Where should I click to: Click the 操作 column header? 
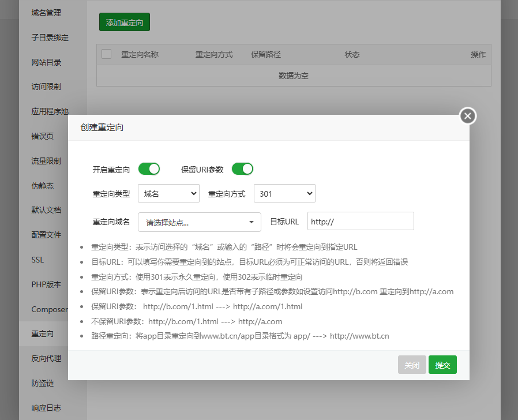478,54
